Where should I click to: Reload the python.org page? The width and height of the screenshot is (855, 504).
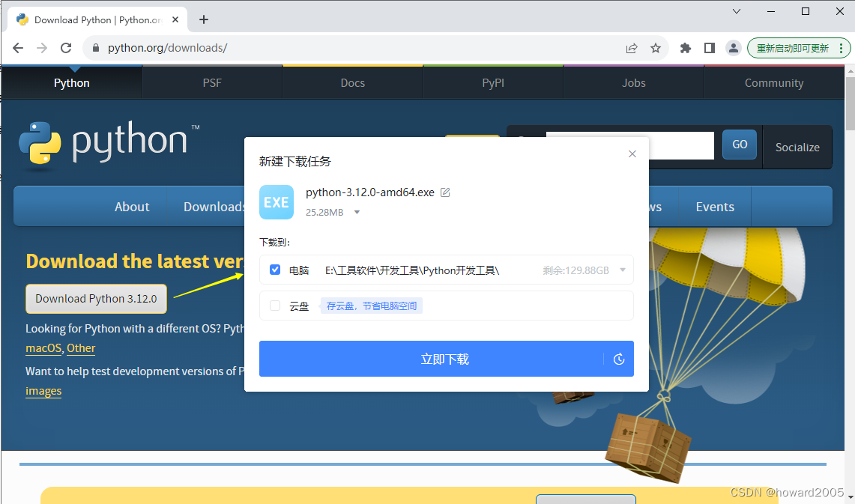(66, 48)
